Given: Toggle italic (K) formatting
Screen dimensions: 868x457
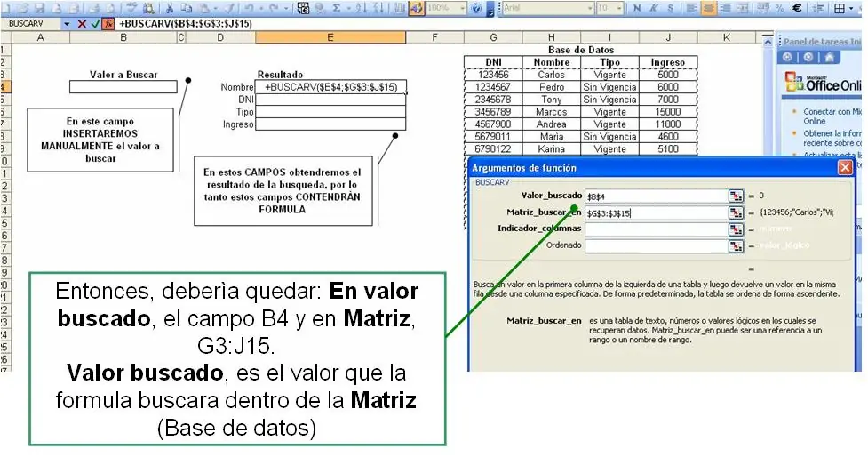Looking at the screenshot, I should tap(654, 8).
